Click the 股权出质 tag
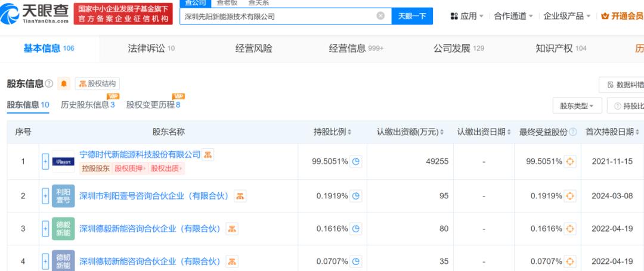This screenshot has width=644, height=271. pos(167,168)
